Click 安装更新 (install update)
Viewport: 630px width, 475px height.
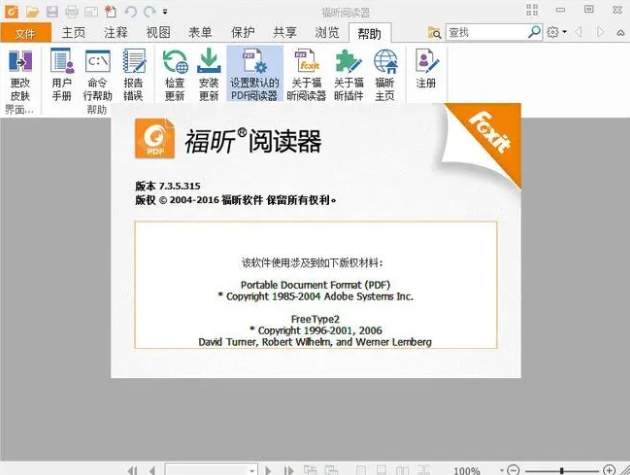coord(209,75)
